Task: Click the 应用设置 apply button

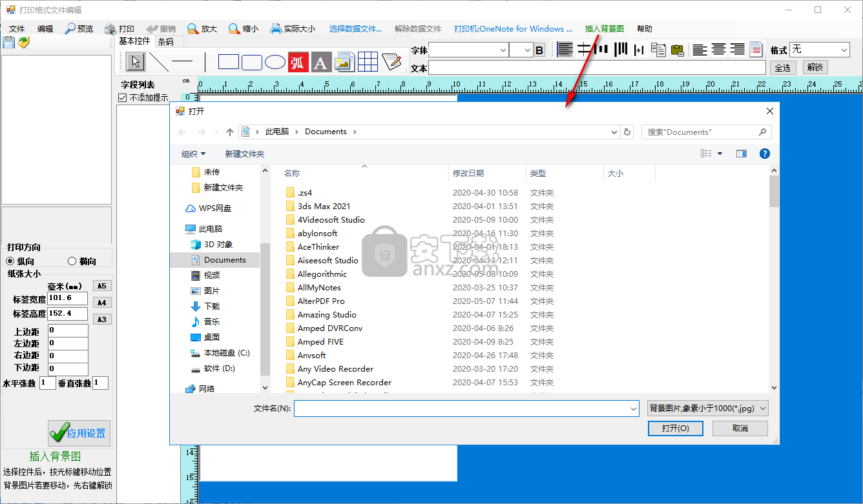Action: click(x=79, y=433)
